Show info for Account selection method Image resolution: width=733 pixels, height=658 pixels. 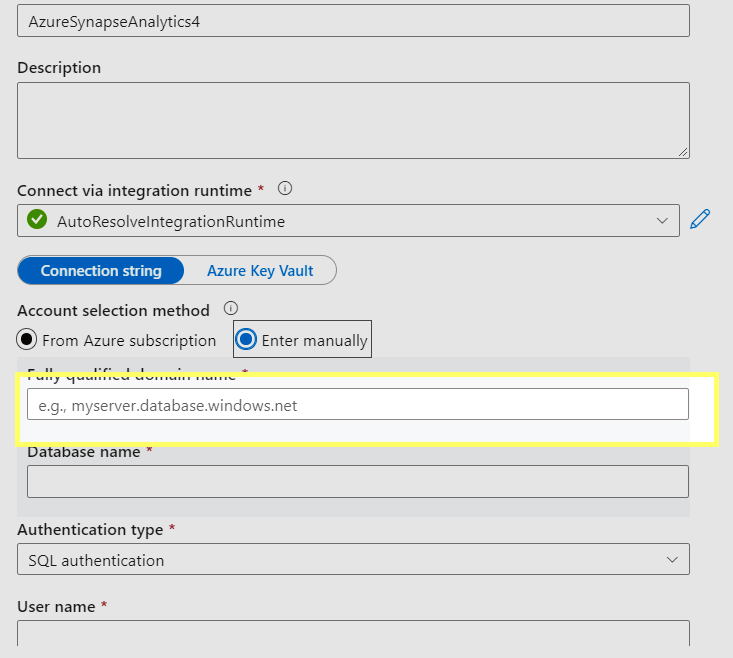(230, 308)
